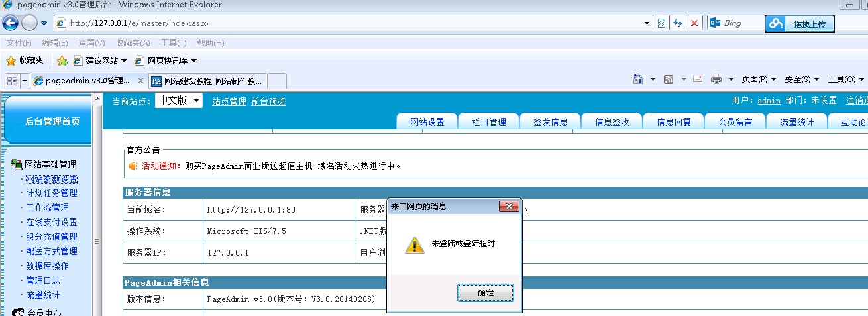
Task: Click the browser Forward arrow button
Action: 29,23
